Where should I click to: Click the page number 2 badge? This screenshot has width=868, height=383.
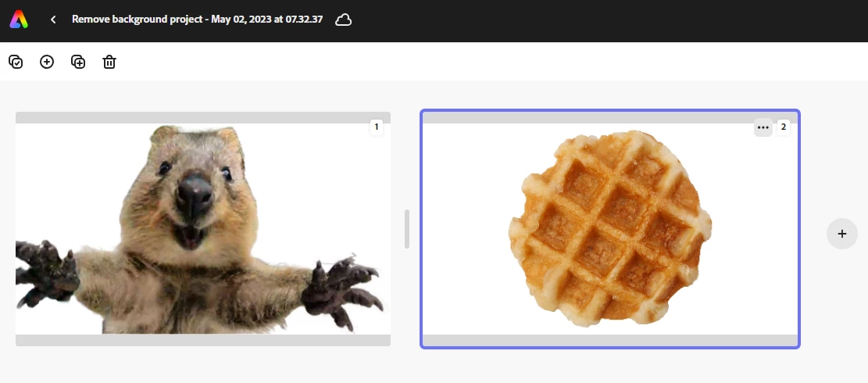(x=784, y=127)
